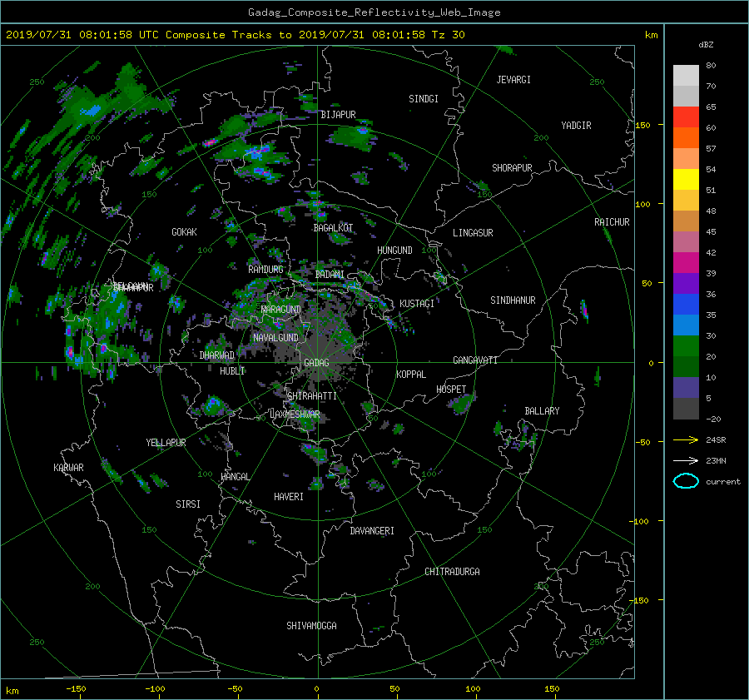This screenshot has width=749, height=700.
Task: Click the HUBLI city label
Action: [x=232, y=370]
